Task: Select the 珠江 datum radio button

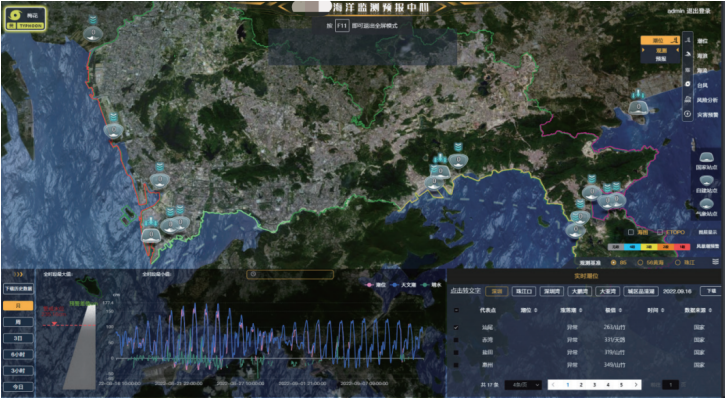Action: [678, 262]
